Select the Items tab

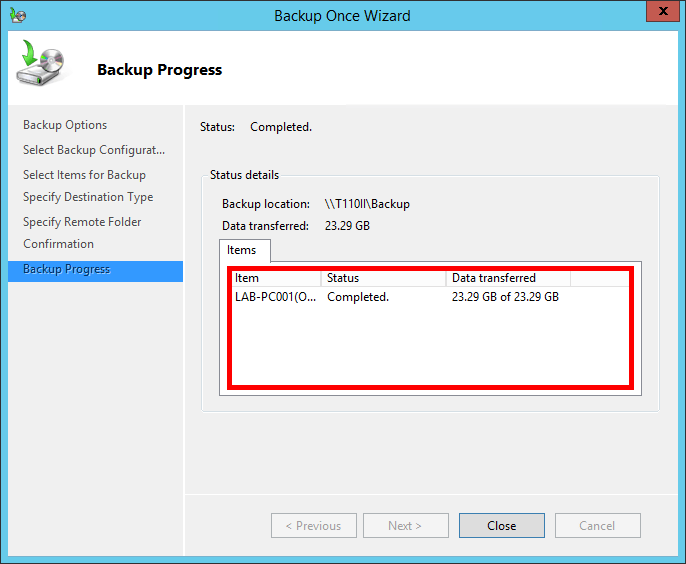245,250
